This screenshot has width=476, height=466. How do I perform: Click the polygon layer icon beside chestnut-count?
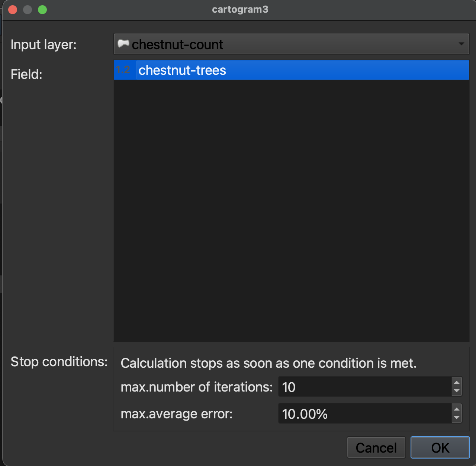[x=123, y=44]
